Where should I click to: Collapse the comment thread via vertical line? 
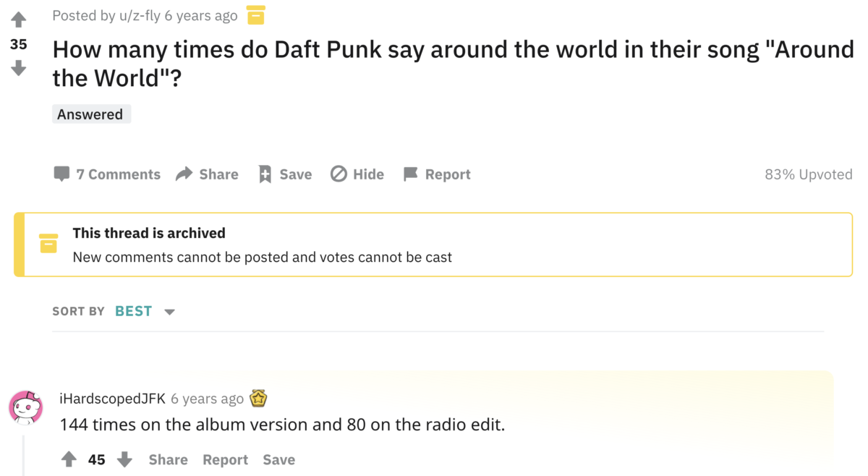(23, 455)
